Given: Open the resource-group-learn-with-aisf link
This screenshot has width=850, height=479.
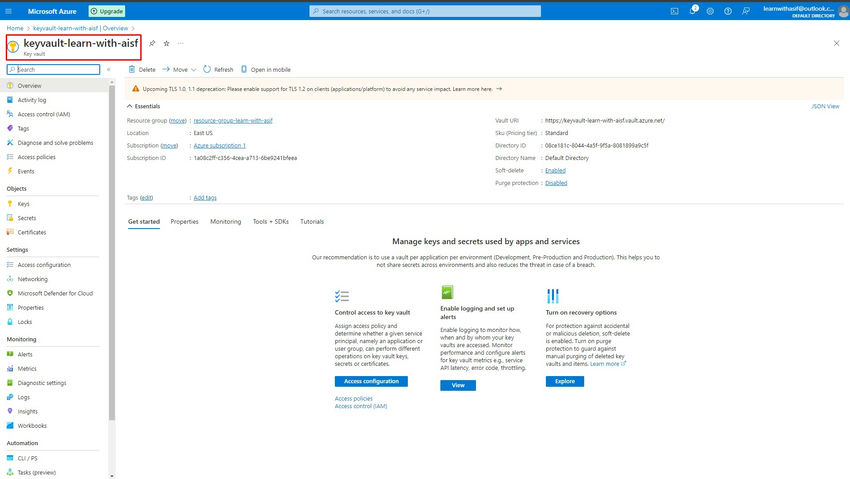Looking at the screenshot, I should coord(233,120).
